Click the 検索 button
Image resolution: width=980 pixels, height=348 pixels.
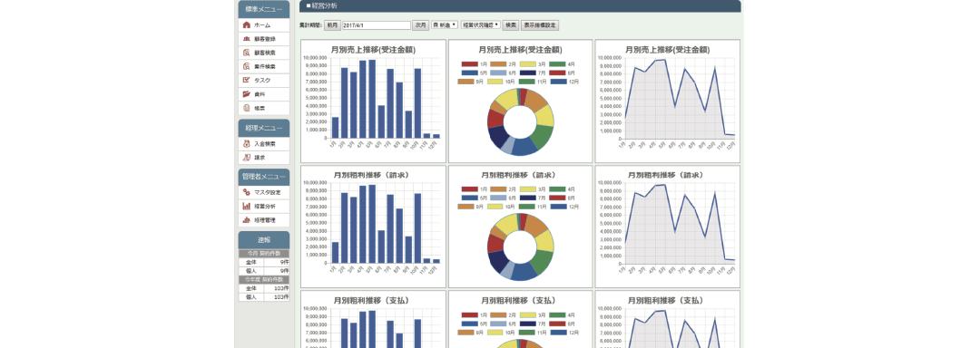(x=511, y=25)
